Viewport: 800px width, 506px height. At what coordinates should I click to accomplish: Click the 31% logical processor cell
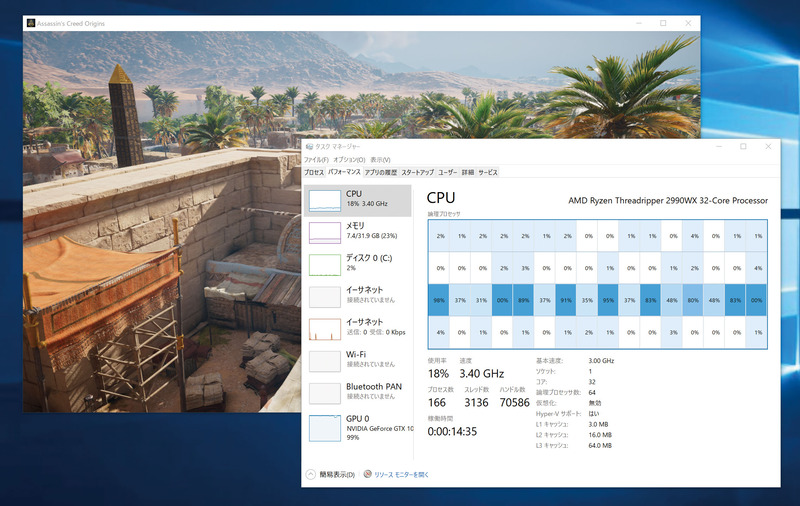[x=481, y=300]
